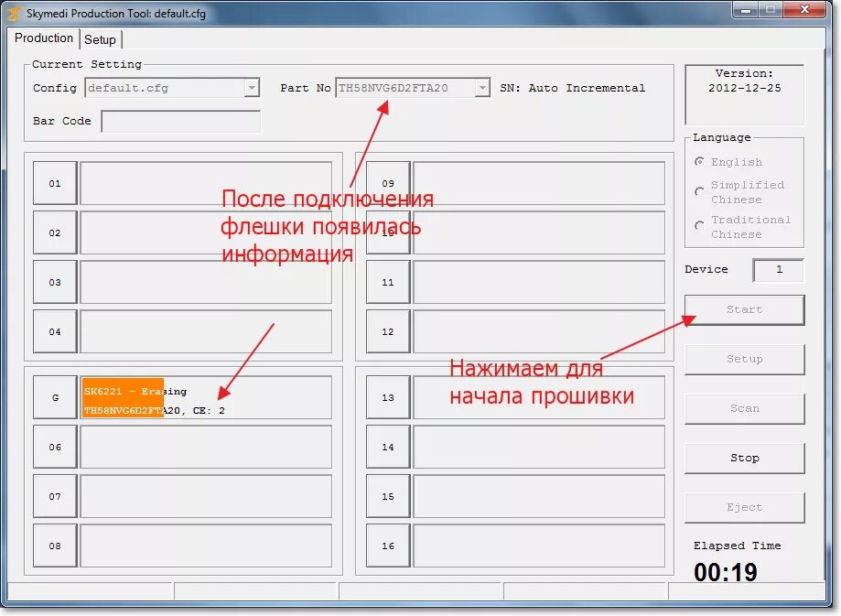Click the status field for slot 01

click(206, 183)
